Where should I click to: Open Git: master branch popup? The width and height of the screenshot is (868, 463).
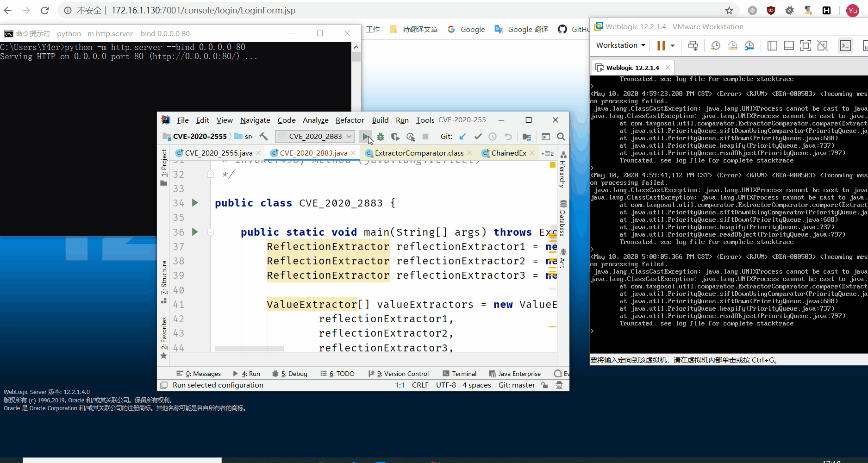tap(517, 385)
